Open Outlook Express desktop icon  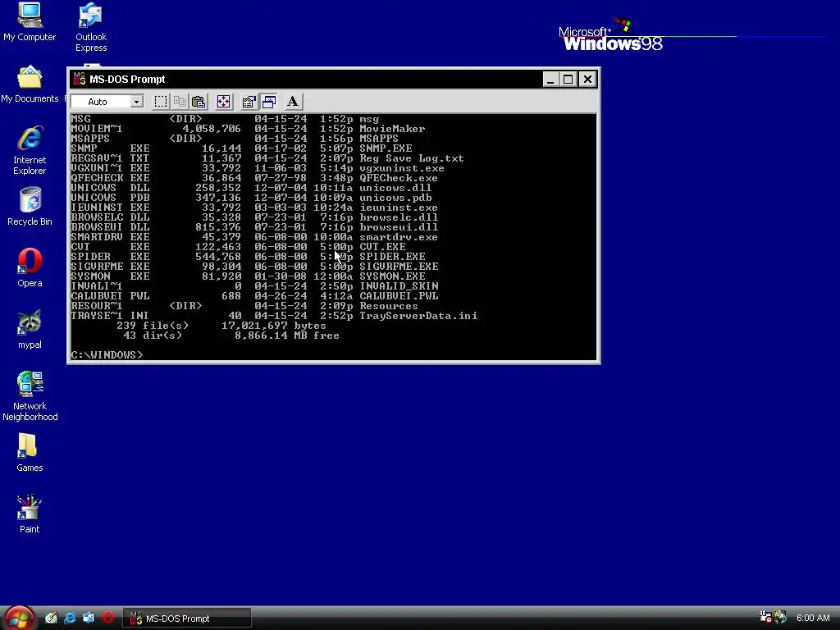click(x=90, y=27)
